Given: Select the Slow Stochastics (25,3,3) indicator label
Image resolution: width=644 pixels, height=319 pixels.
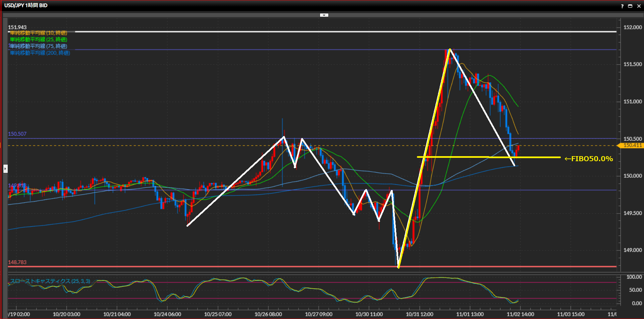Looking at the screenshot, I should click(50, 281).
